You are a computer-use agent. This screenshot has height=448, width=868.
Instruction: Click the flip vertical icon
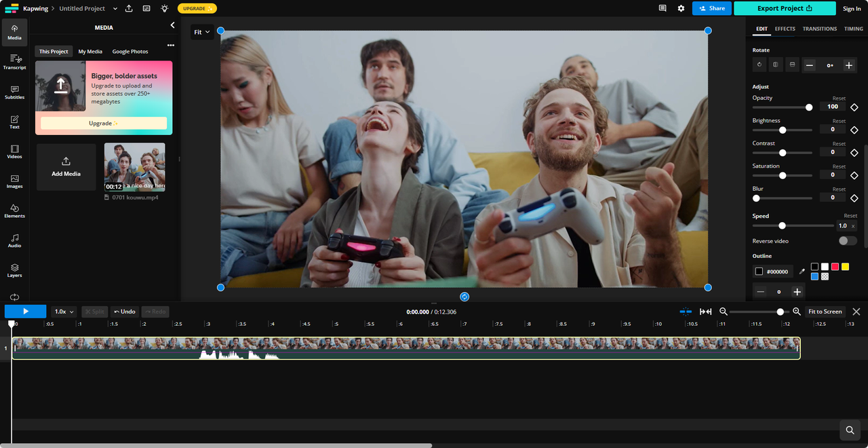point(792,65)
